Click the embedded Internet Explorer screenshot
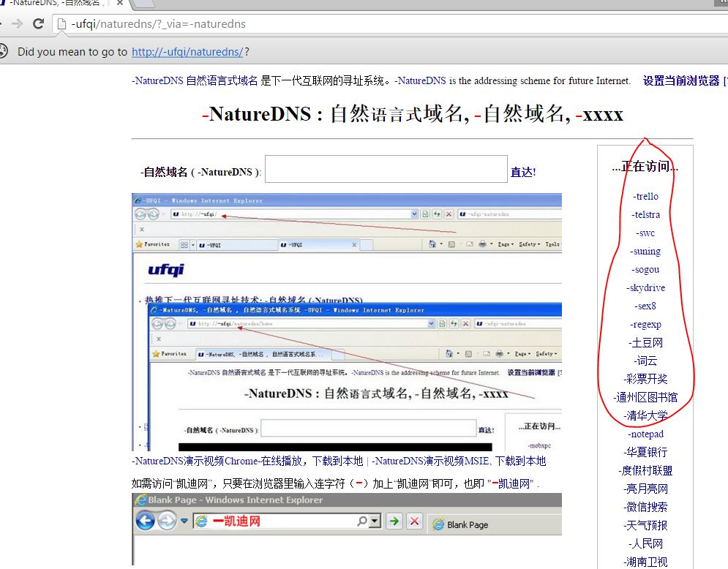 point(346,322)
